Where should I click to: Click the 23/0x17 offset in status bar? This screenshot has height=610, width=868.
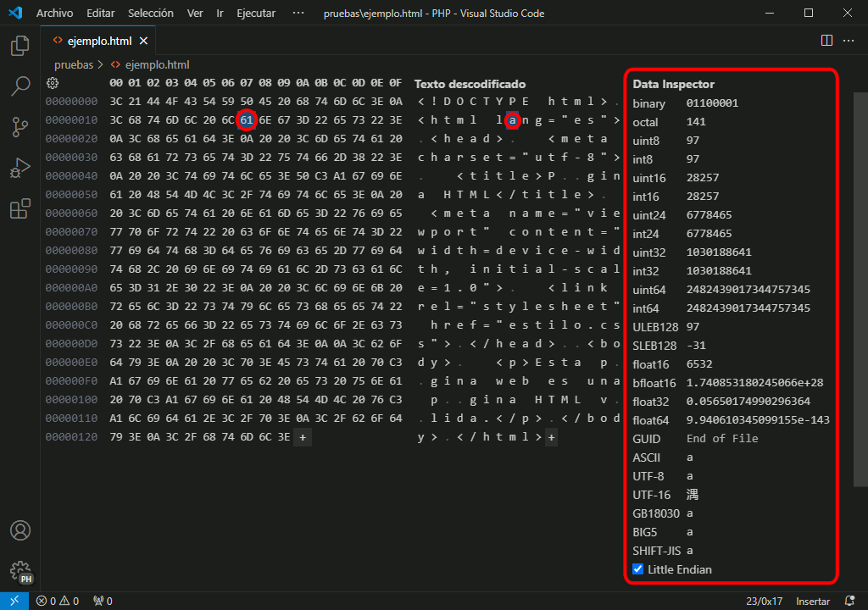pos(764,602)
